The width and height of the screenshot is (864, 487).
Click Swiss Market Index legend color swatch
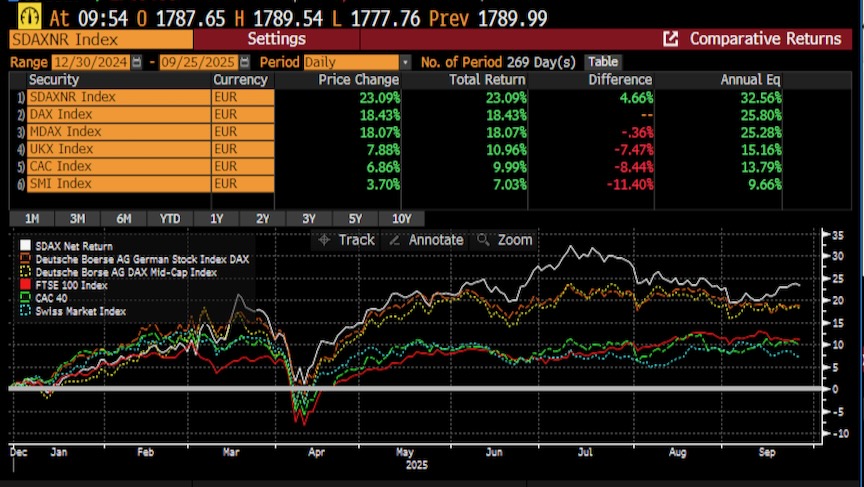click(x=25, y=310)
